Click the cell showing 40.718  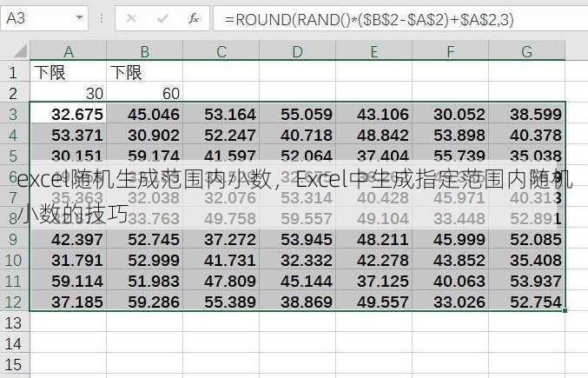pyautogui.click(x=297, y=135)
